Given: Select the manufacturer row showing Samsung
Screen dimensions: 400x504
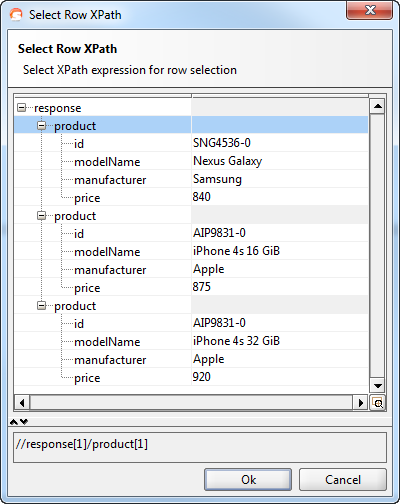Looking at the screenshot, I should pyautogui.click(x=191, y=179).
